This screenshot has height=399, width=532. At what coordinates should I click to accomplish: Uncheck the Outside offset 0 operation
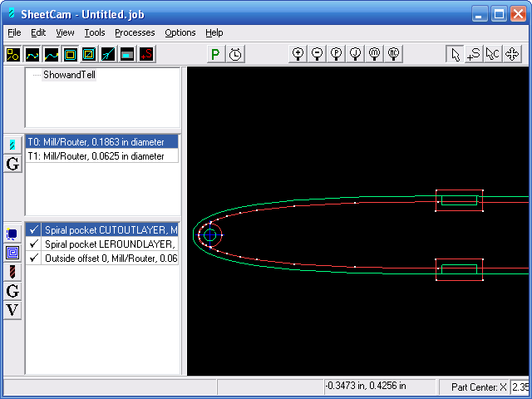coord(33,259)
